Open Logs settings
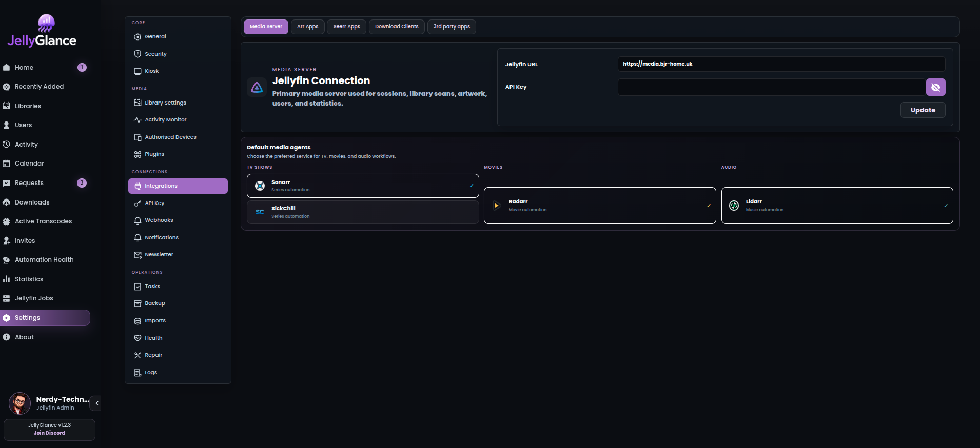 [178, 373]
